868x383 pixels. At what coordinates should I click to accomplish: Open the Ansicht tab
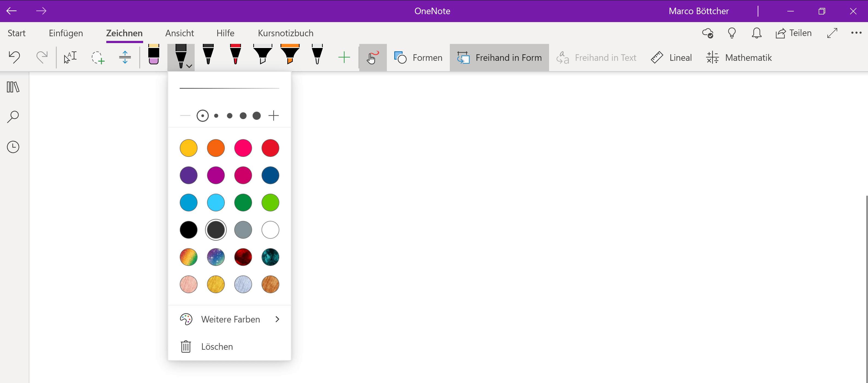coord(180,33)
